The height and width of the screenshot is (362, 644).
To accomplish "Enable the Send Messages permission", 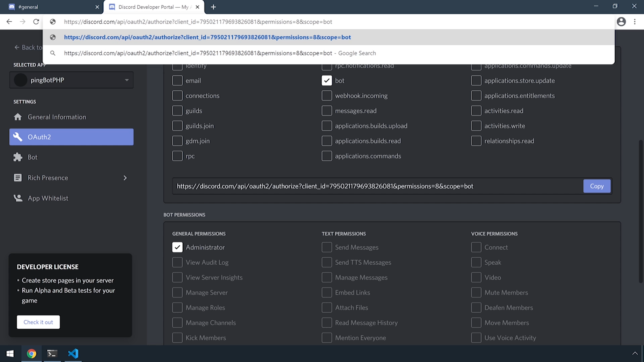I will pos(327,247).
